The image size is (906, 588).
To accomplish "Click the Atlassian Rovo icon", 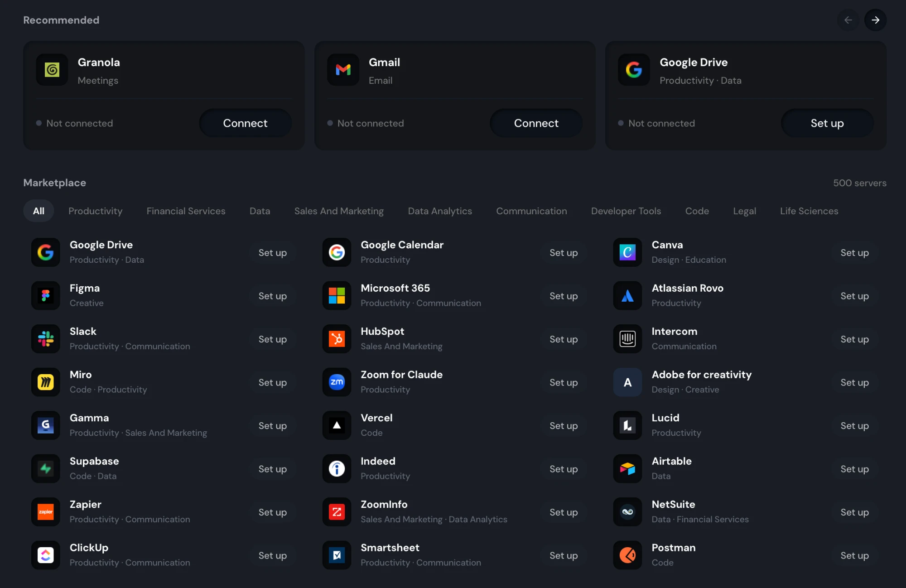I will 627,295.
